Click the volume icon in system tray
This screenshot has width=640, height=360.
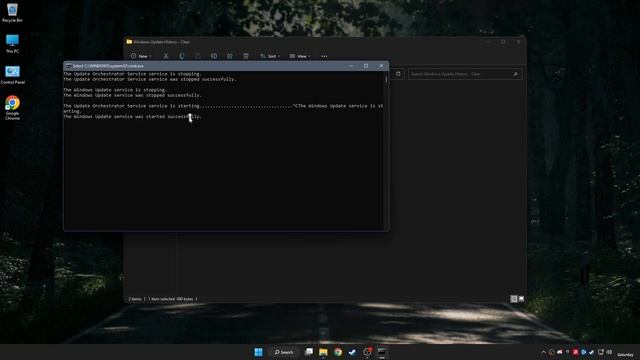(x=609, y=352)
